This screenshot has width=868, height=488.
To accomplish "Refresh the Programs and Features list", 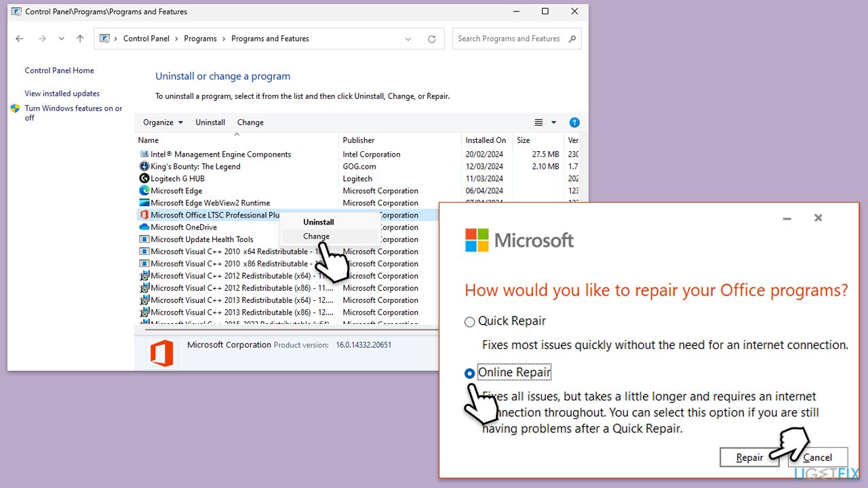I will [431, 39].
